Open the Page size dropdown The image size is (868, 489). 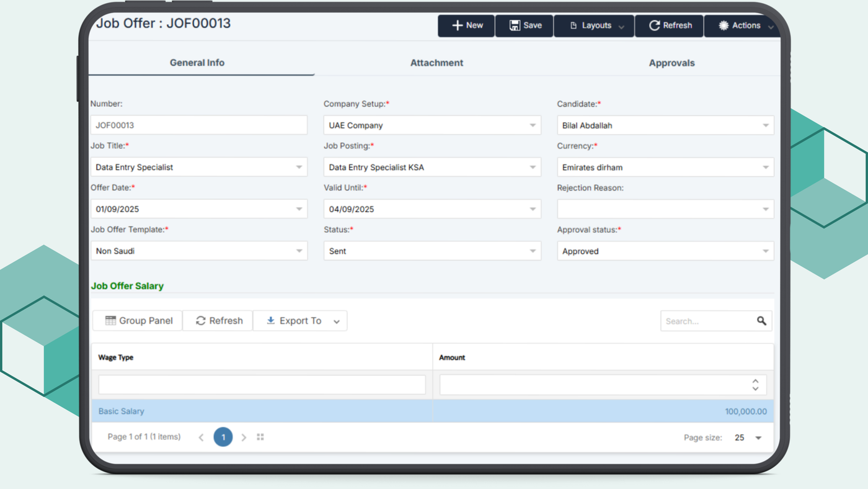(758, 438)
